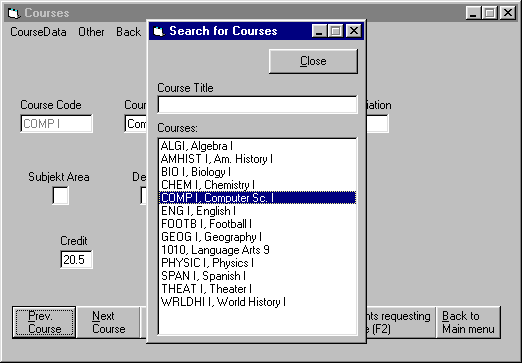Screen dimensions: 522x363
Task: Close Search for Courses with X button
Action: 353,31
